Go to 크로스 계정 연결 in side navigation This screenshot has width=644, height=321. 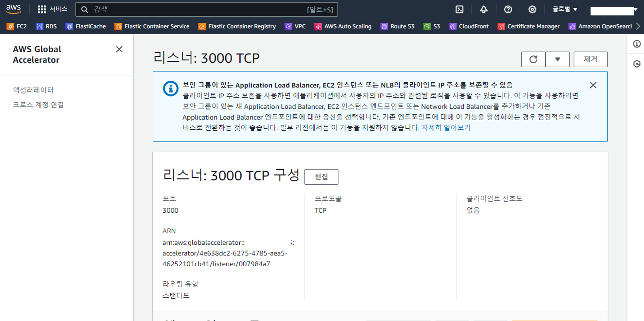pyautogui.click(x=38, y=105)
